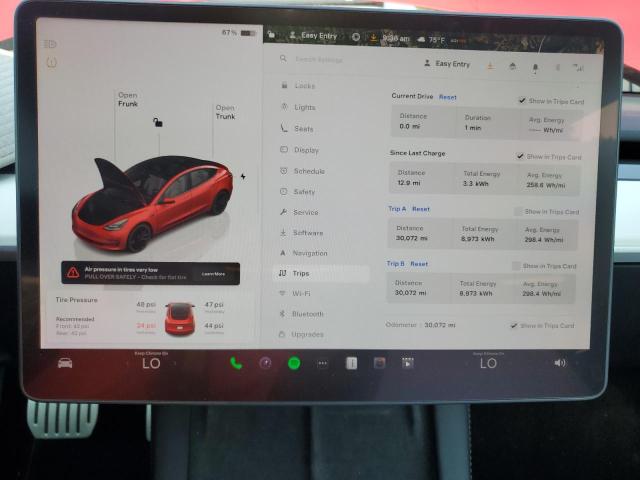Click the Search Settings field
Image resolution: width=640 pixels, height=480 pixels.
point(319,60)
